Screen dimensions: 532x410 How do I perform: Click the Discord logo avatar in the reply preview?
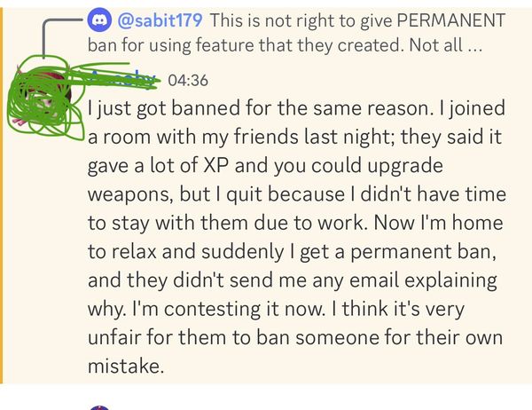(x=99, y=20)
